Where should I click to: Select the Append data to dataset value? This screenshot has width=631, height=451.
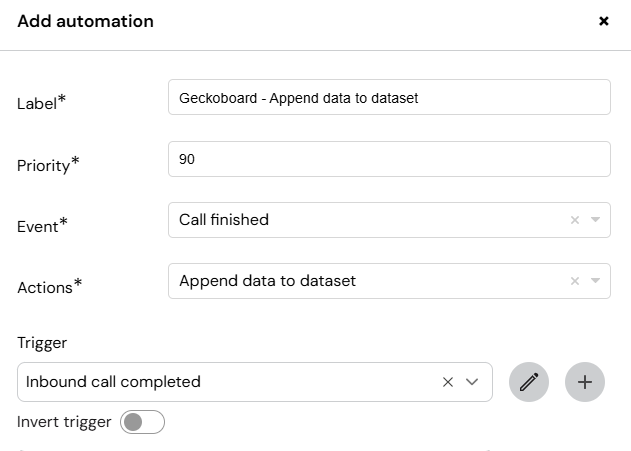pyautogui.click(x=267, y=281)
